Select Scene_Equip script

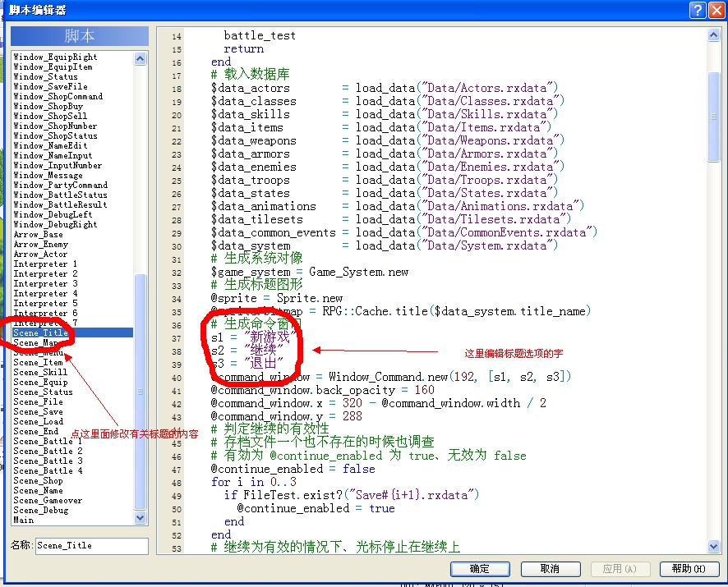pos(40,383)
